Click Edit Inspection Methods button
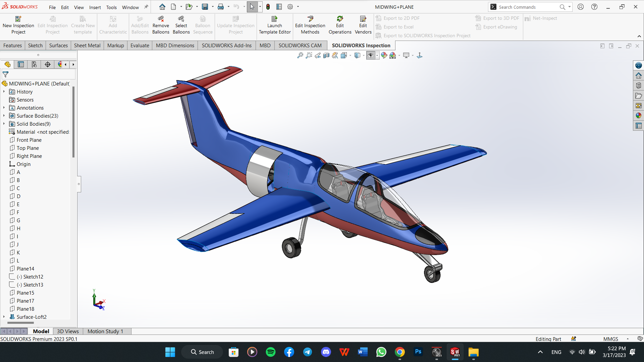The height and width of the screenshot is (362, 644). [x=310, y=25]
